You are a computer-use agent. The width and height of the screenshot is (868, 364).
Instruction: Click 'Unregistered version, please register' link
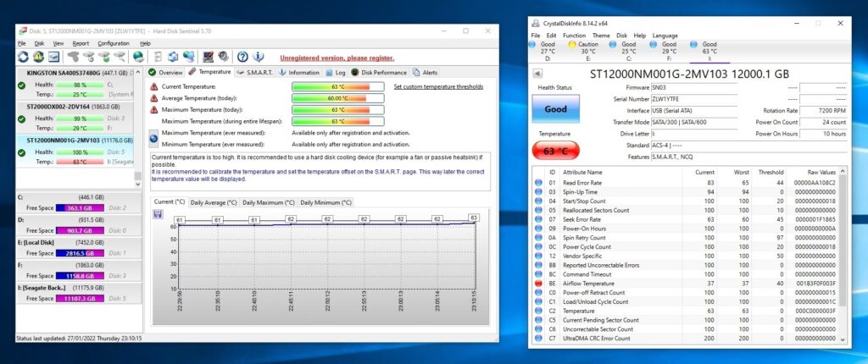337,58
